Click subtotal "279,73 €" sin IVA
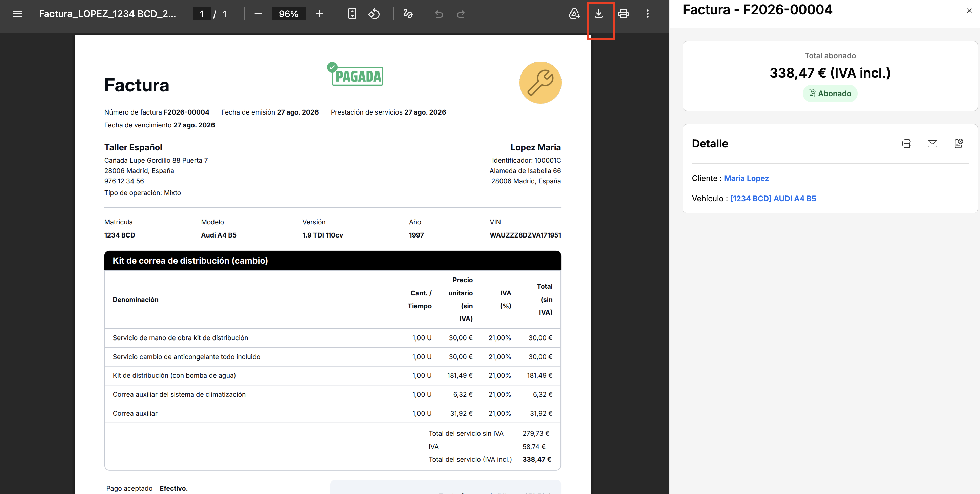The image size is (980, 494). point(536,433)
